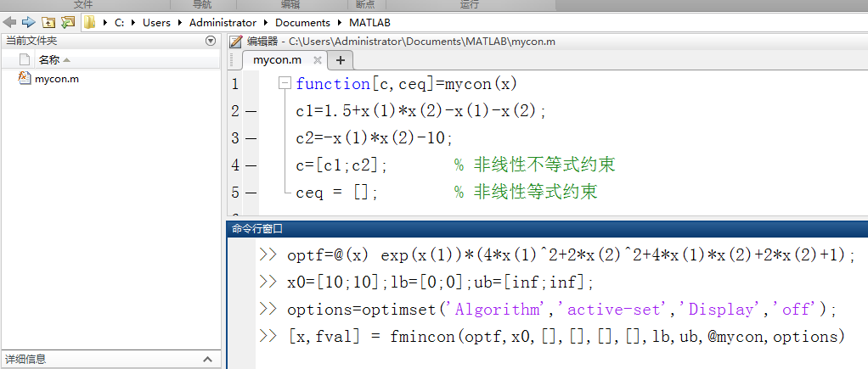The height and width of the screenshot is (369, 868).
Task: Click the editor title file path text
Action: click(422, 42)
